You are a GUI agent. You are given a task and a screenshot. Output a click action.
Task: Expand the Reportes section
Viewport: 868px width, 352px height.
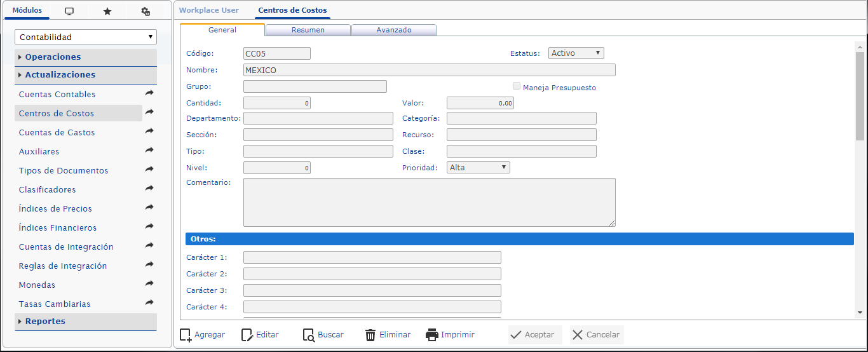pyautogui.click(x=86, y=322)
